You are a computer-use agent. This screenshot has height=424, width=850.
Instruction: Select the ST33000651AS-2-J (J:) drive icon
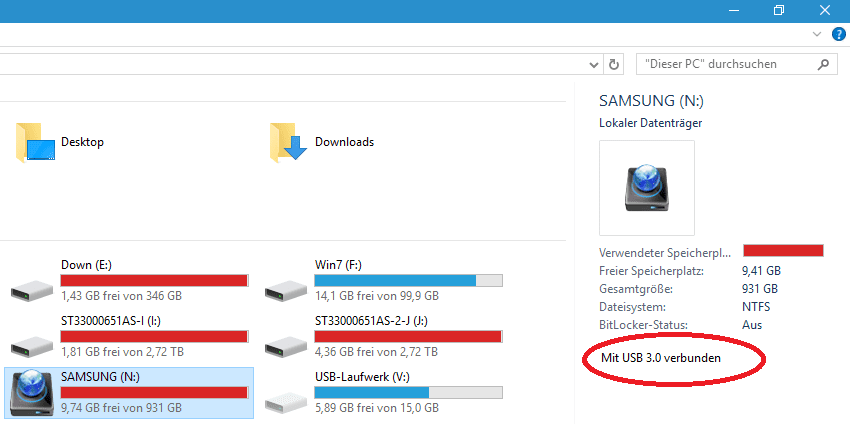pos(286,346)
